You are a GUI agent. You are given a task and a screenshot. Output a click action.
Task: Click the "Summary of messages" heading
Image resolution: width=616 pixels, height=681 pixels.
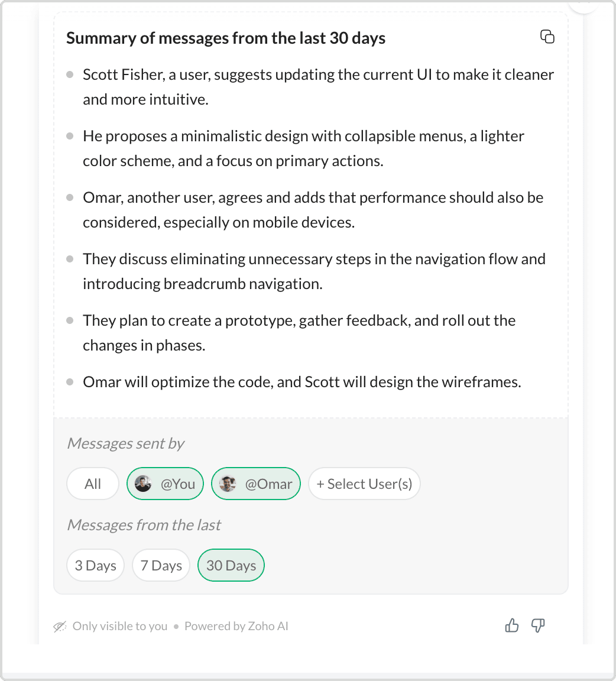click(226, 38)
